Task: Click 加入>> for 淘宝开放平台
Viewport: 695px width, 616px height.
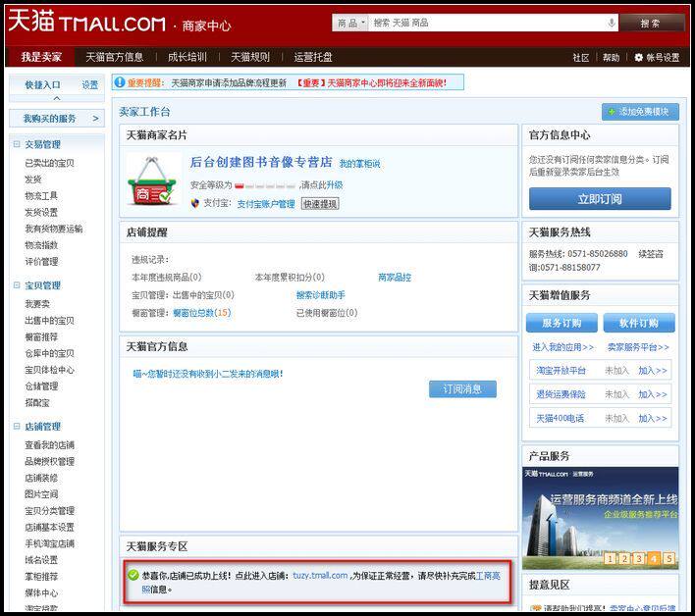Action: coord(653,370)
